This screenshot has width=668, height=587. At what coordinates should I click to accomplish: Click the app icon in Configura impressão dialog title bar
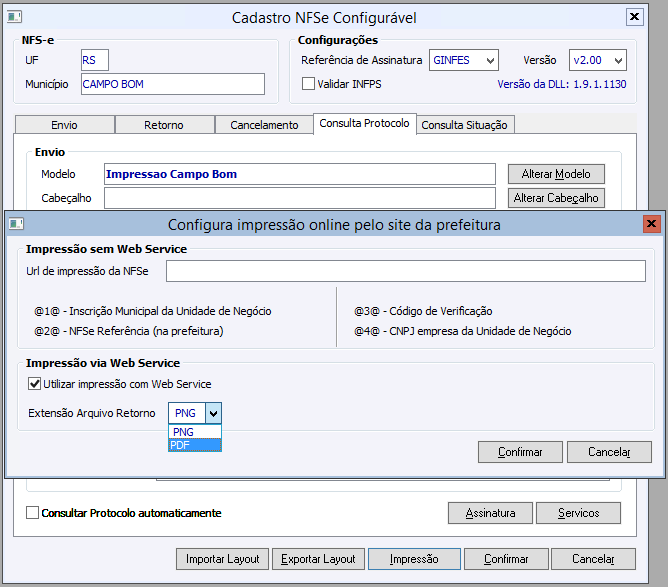click(17, 224)
